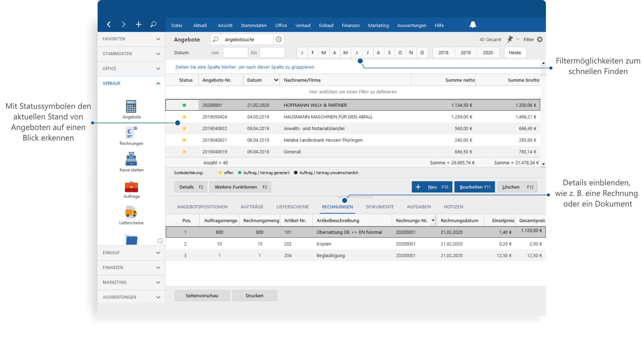Open Angebote calculator icon in sidebar
644x344 pixels.
[131, 107]
